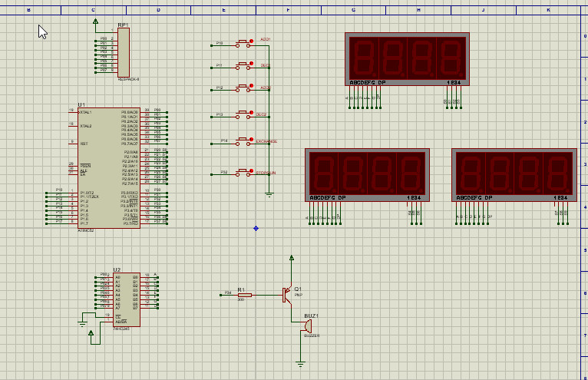588x380 pixels.
Task: Click the ADD1 text label
Action: tap(266, 39)
